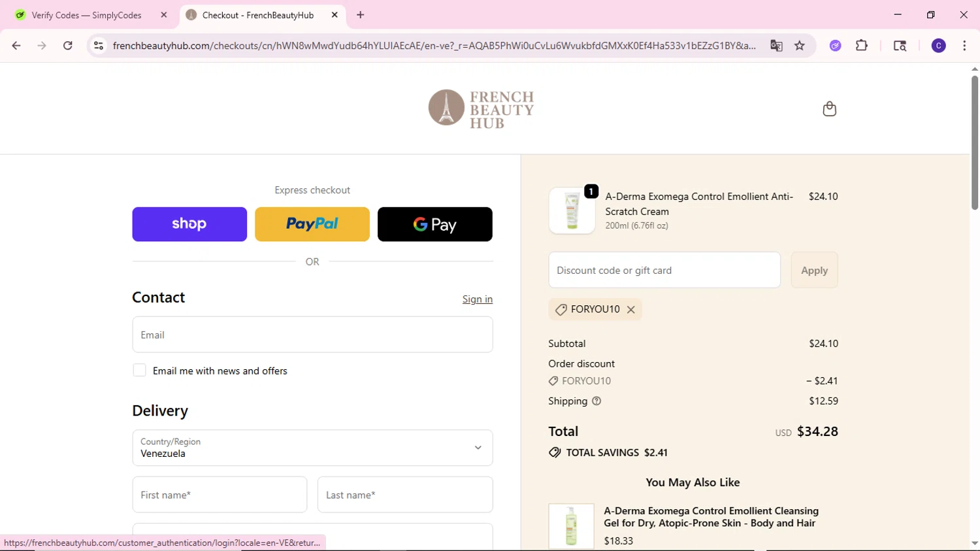Click the FORYOU10 order discount line
Viewport: 980px width, 551px height.
click(x=693, y=381)
